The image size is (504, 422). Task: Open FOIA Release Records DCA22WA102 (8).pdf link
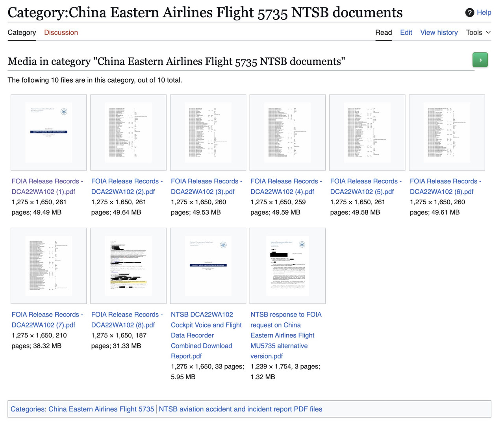(127, 320)
